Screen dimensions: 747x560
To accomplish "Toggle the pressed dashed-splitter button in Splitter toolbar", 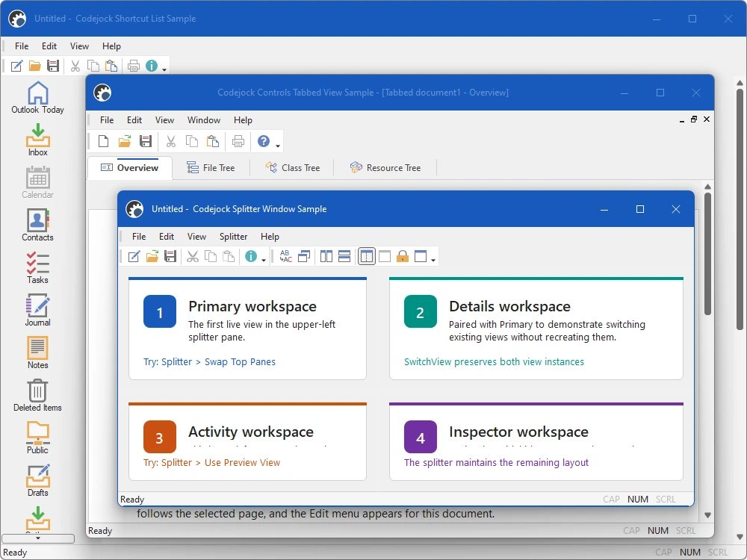I will (x=366, y=256).
